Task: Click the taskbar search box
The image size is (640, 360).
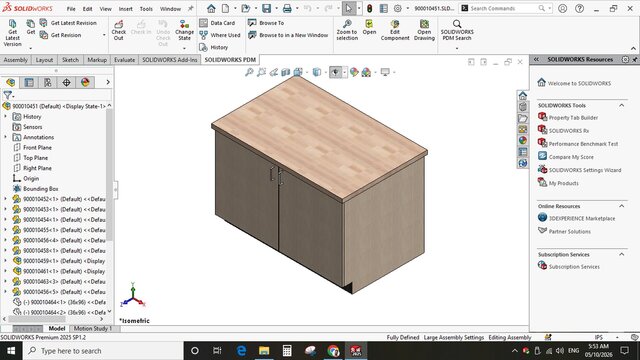Action: 102,351
